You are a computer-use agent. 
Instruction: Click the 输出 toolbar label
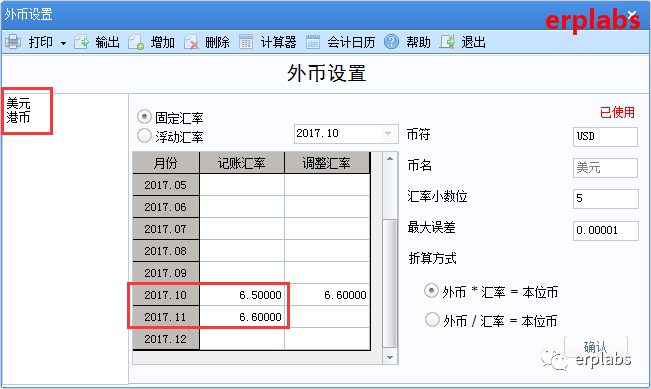click(x=108, y=42)
